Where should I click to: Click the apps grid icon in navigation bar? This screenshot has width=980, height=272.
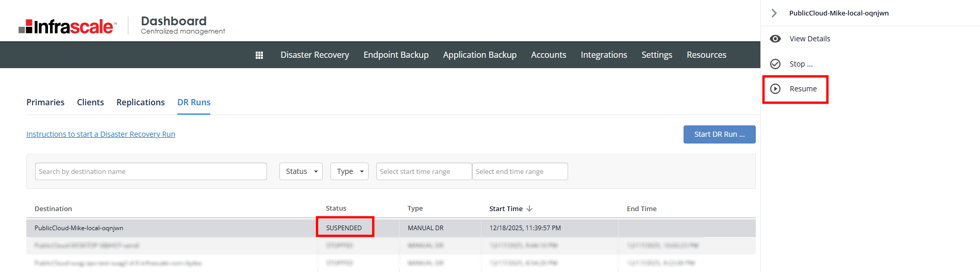tap(259, 55)
